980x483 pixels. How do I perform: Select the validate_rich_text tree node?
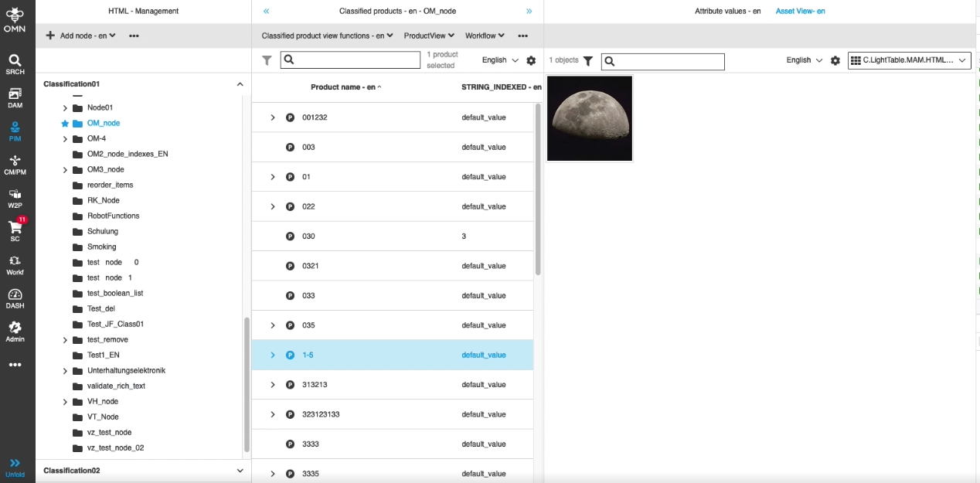(x=116, y=386)
